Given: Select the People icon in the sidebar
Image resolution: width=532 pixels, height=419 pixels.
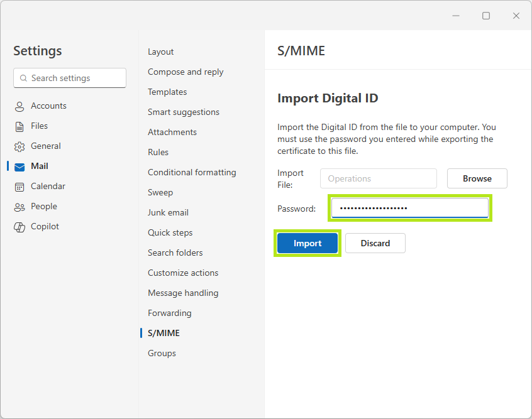Looking at the screenshot, I should (19, 206).
